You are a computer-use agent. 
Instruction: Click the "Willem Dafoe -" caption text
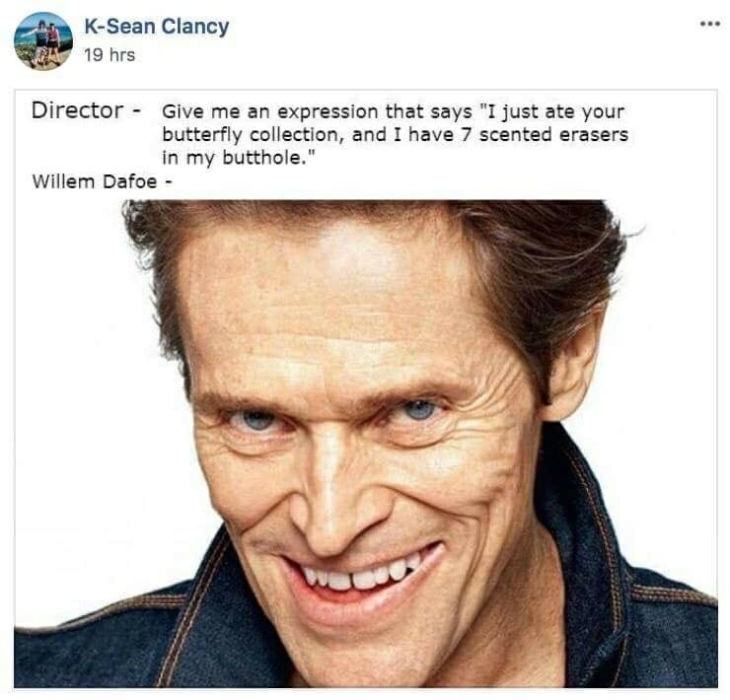(96, 181)
